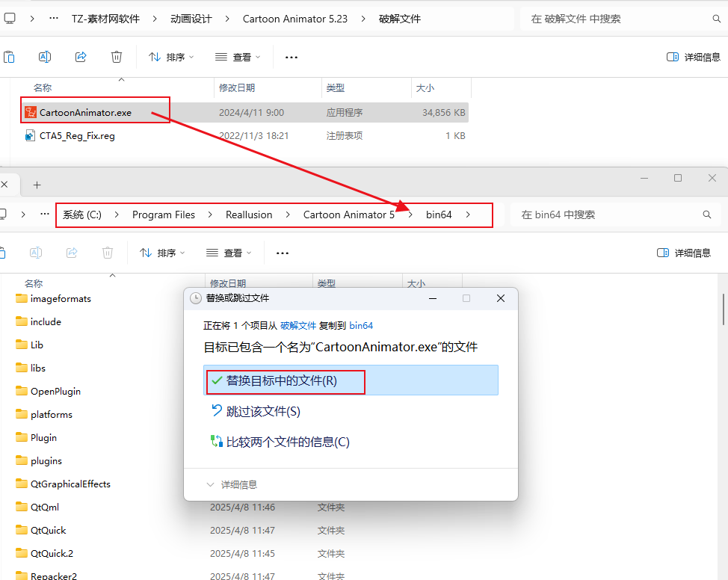
Task: Expand the 详细信息 details section in the replace dialog
Action: point(232,485)
